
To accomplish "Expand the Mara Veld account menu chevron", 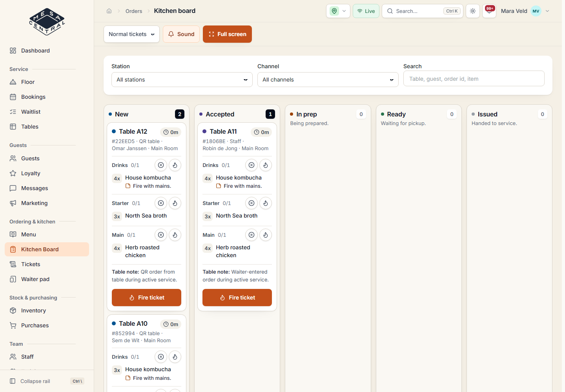I will (547, 11).
